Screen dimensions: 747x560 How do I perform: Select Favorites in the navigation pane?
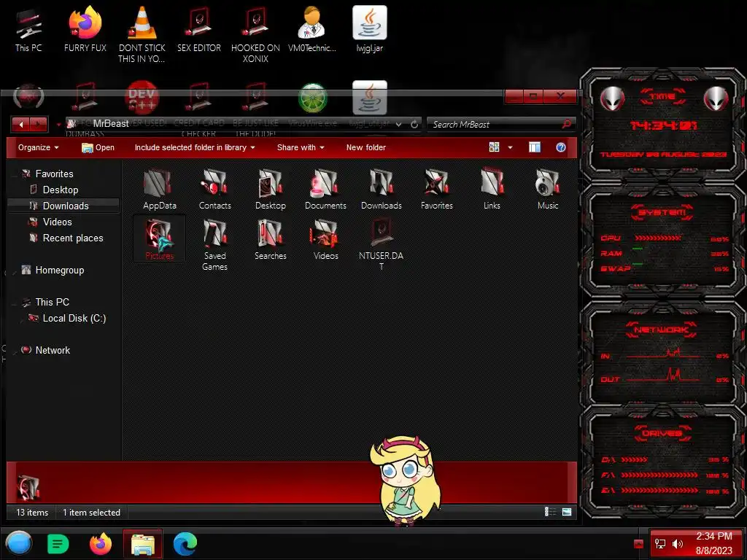(54, 174)
